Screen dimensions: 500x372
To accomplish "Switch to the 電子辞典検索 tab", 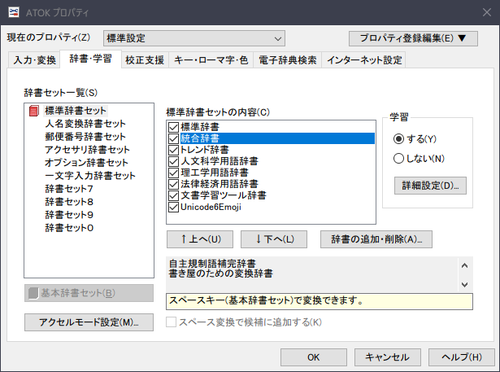I will (288, 60).
